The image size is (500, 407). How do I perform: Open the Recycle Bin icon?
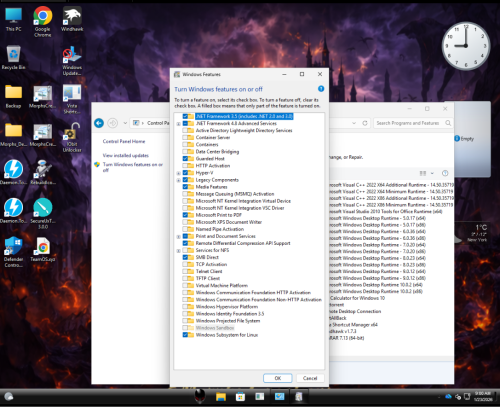[x=13, y=57]
